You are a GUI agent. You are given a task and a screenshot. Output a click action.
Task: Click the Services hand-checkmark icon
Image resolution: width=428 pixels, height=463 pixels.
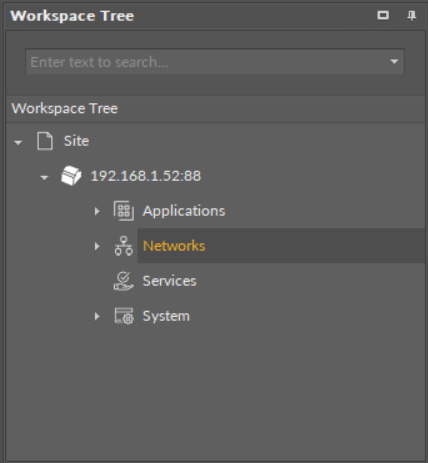click(124, 281)
